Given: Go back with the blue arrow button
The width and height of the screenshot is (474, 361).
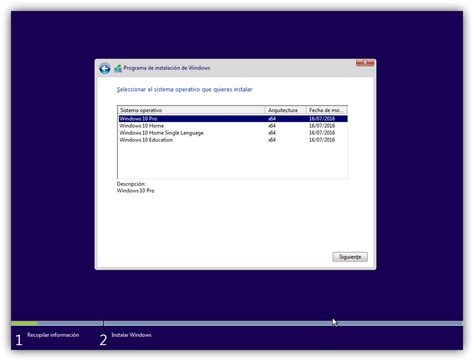Looking at the screenshot, I should point(105,69).
